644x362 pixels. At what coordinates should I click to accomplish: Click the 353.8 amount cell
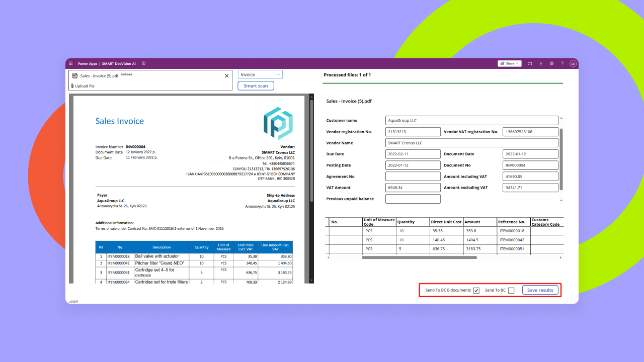[x=480, y=231]
